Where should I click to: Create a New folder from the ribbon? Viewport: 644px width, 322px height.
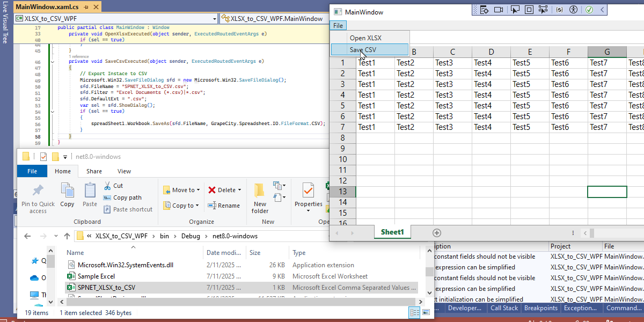coord(260,198)
